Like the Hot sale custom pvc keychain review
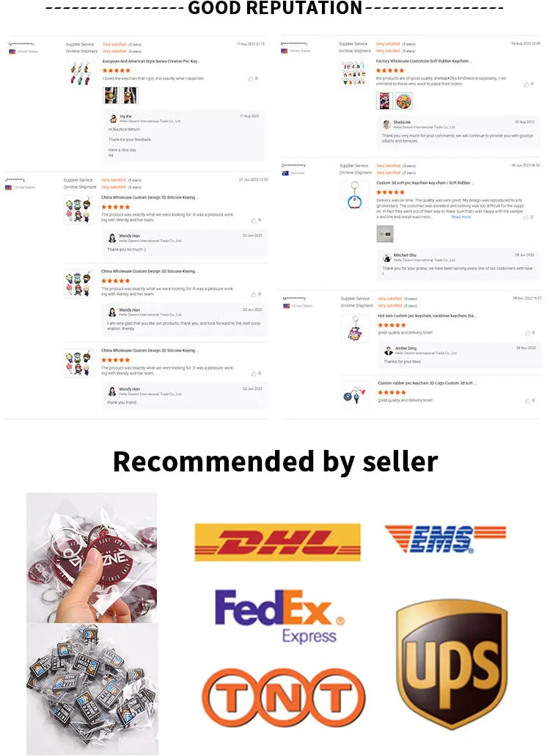Image resolution: width=550 pixels, height=756 pixels. tap(528, 333)
